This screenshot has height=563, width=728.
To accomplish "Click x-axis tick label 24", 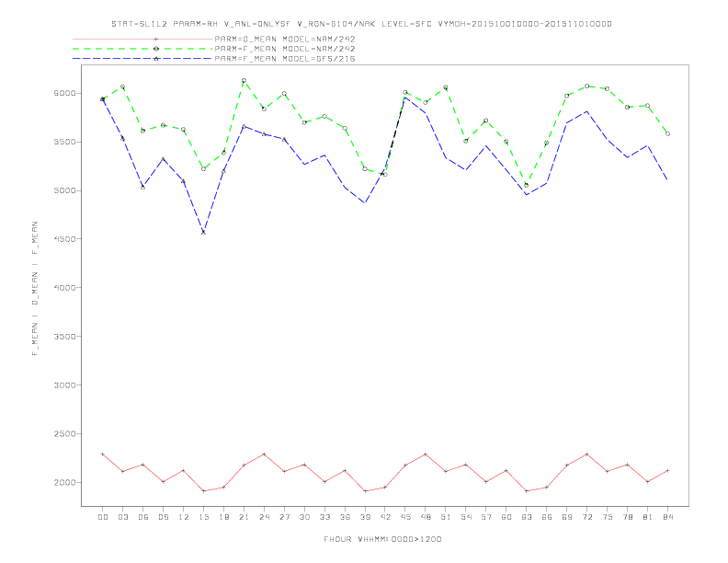I will click(264, 517).
